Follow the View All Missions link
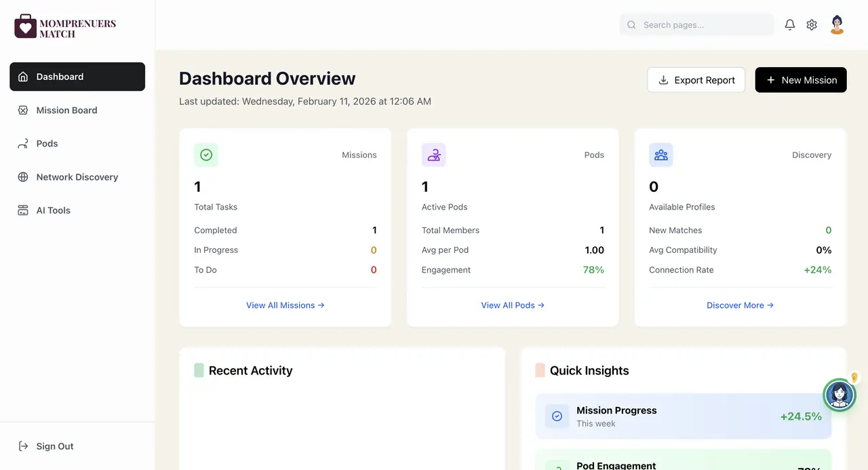 coord(285,305)
